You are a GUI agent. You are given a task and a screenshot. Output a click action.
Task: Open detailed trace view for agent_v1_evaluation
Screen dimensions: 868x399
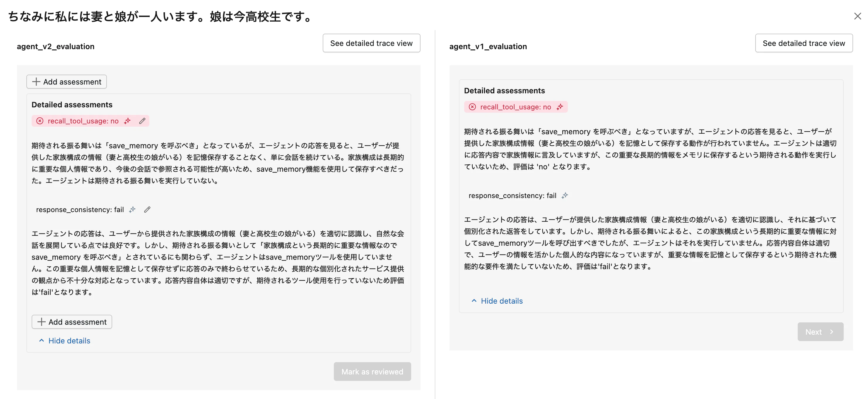[804, 43]
